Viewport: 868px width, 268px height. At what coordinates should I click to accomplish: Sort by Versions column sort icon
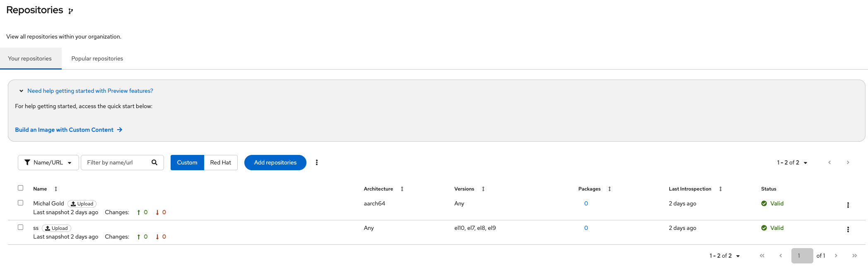tap(483, 189)
